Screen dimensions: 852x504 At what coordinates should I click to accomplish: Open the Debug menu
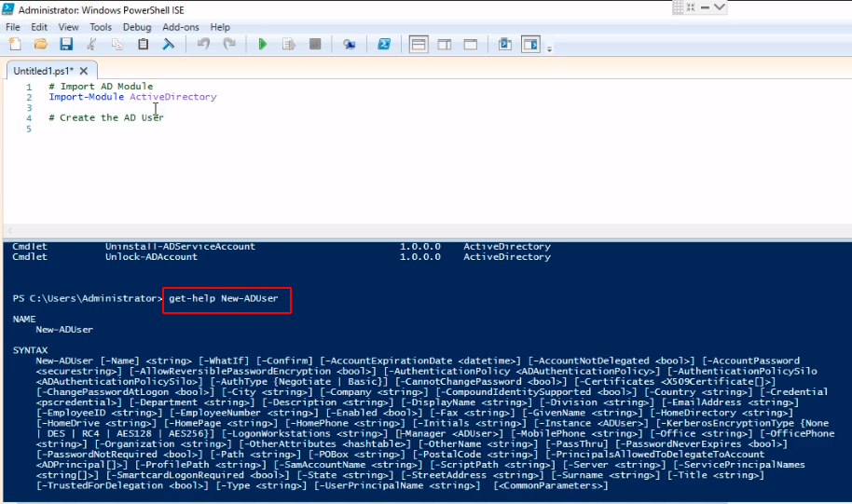136,27
